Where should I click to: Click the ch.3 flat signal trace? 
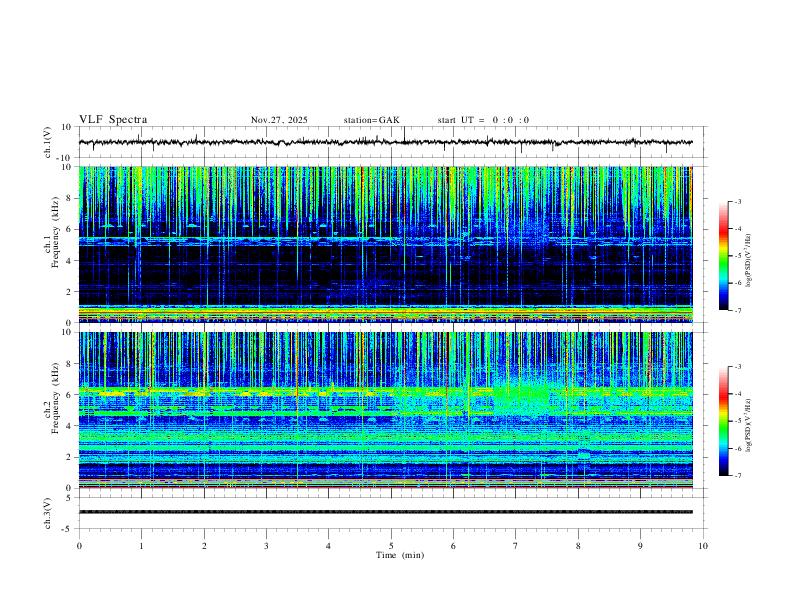pos(385,512)
